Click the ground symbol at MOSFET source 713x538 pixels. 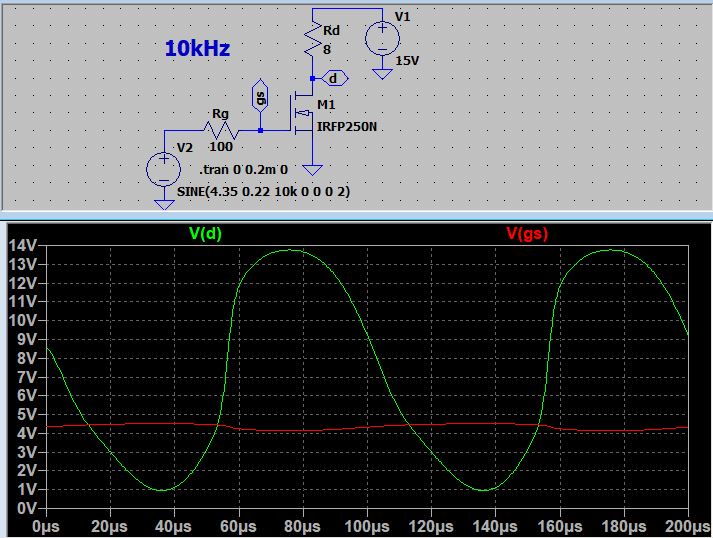312,170
